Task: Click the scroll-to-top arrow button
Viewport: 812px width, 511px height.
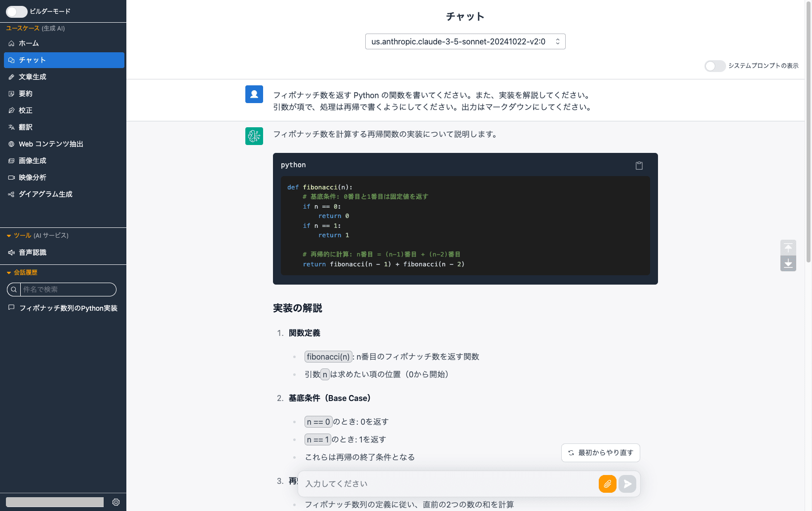Action: tap(788, 247)
